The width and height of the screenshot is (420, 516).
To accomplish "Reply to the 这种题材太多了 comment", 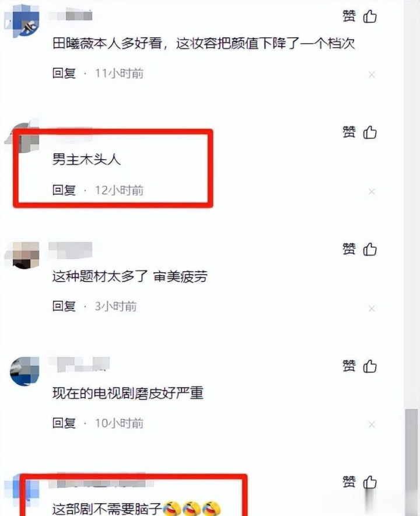I will pos(64,306).
